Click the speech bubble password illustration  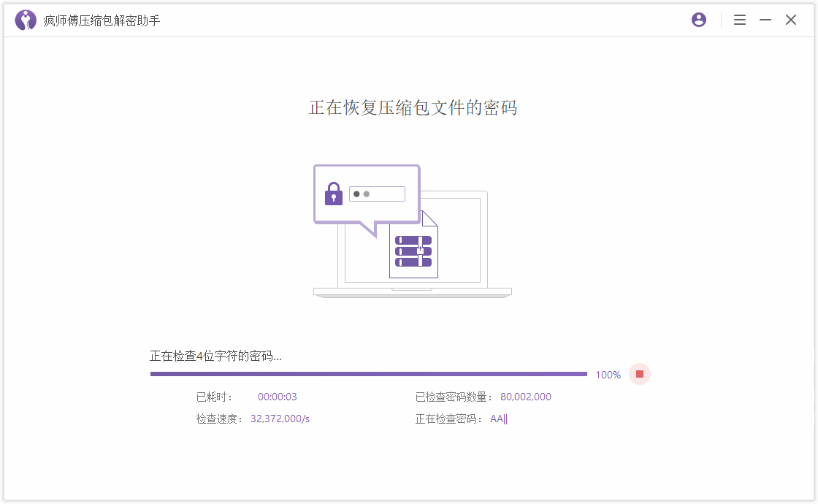(367, 194)
